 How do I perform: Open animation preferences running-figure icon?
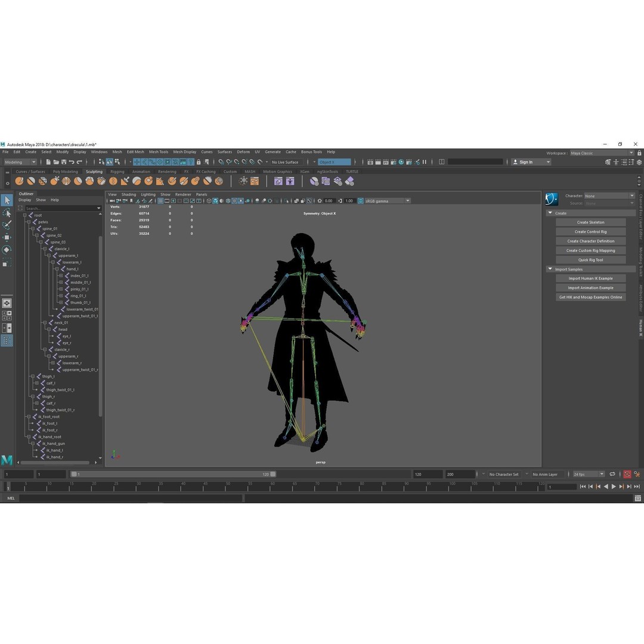pyautogui.click(x=637, y=475)
